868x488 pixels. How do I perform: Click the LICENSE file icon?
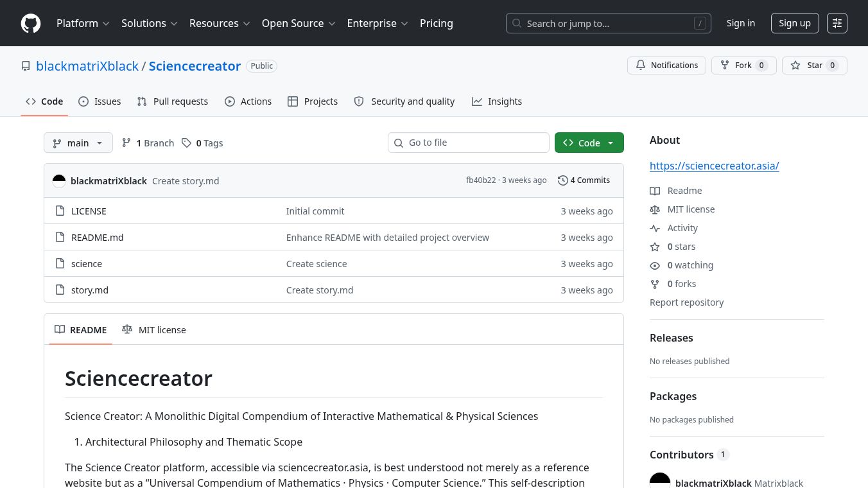point(60,211)
